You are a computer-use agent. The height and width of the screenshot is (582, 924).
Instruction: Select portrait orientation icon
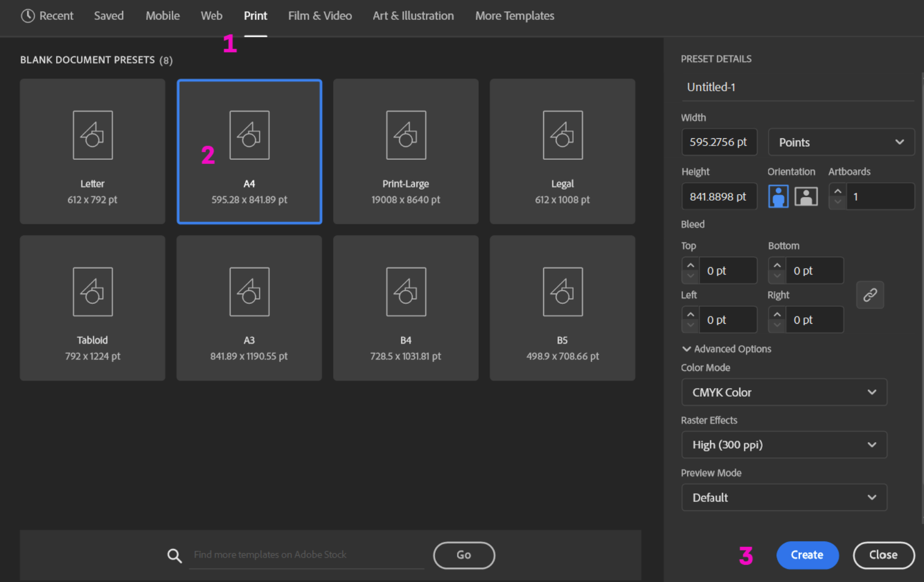click(778, 196)
